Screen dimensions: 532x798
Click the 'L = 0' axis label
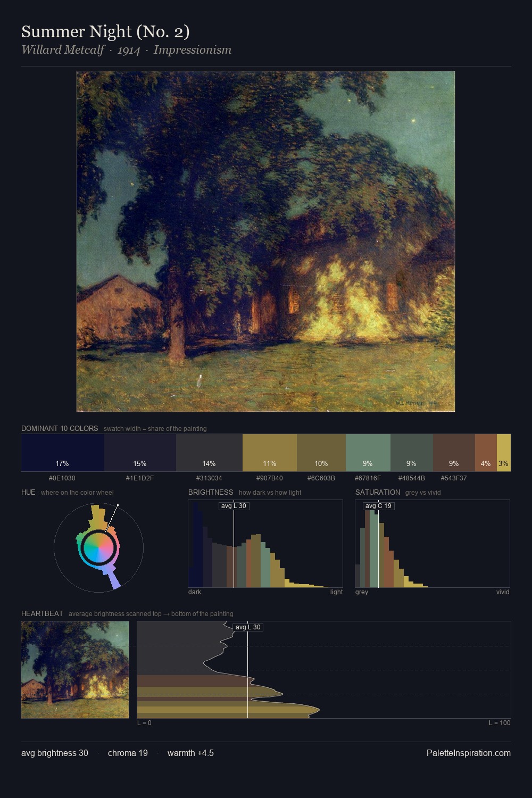(144, 723)
